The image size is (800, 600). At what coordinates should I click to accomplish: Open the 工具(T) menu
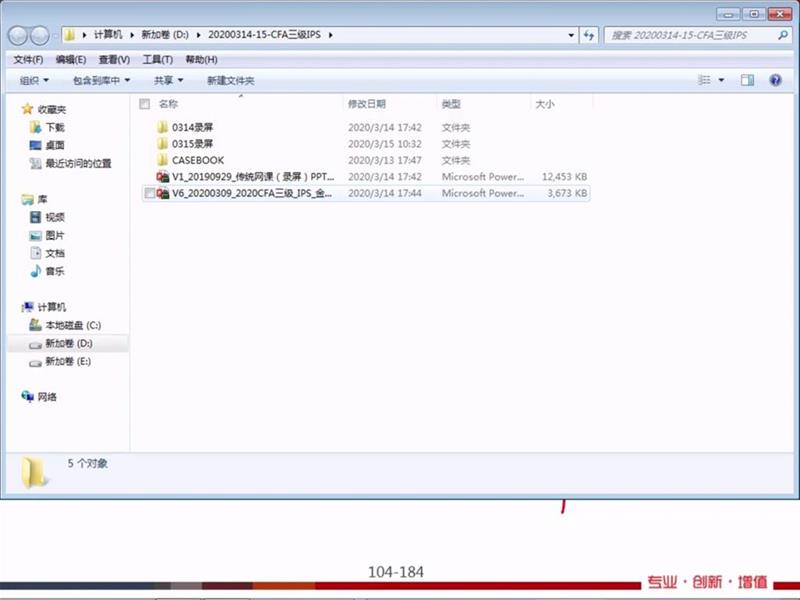[158, 60]
